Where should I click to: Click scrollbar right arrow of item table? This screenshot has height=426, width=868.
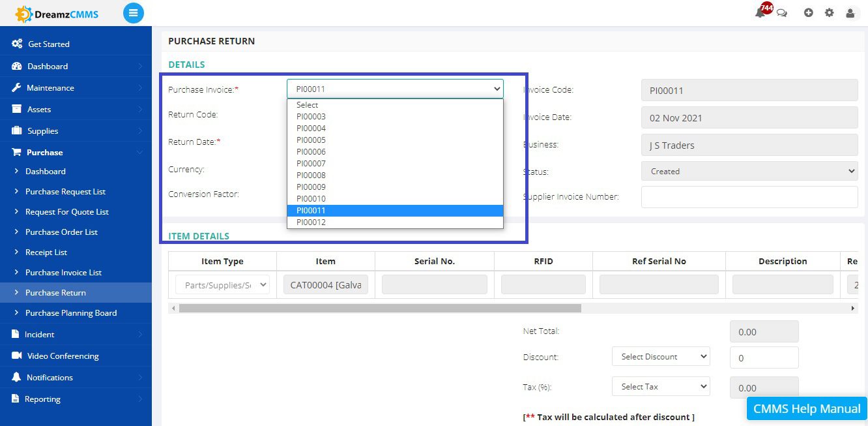854,308
